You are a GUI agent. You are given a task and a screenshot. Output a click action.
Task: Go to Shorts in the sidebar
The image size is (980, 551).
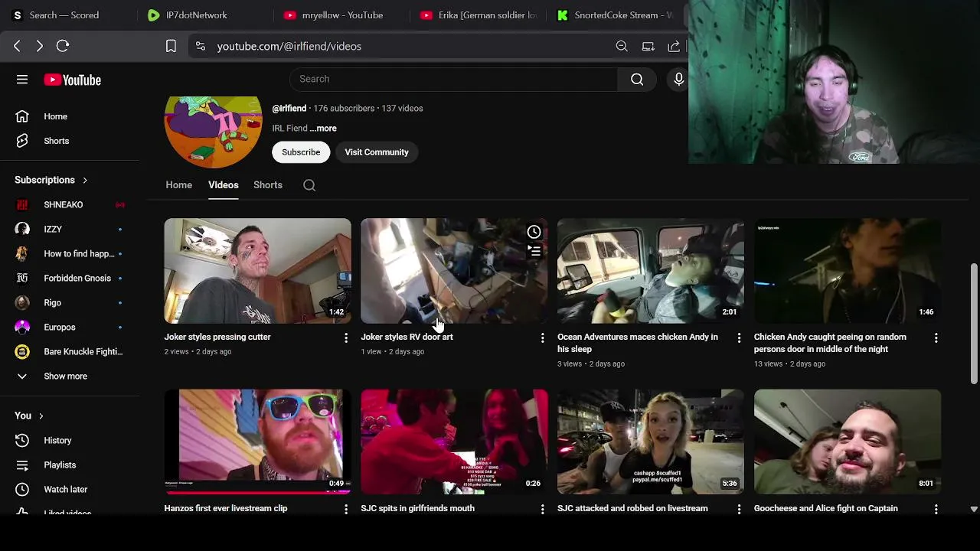[55, 141]
